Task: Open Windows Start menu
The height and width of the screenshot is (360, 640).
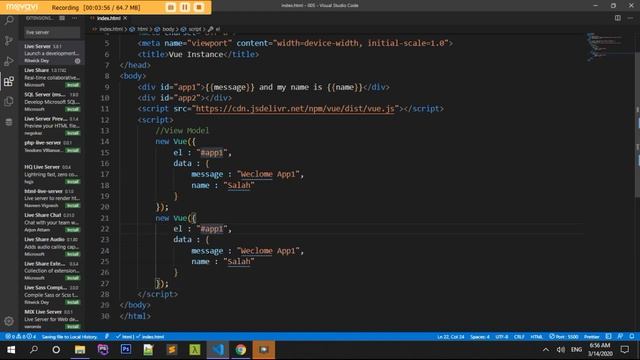Action: (x=11, y=350)
